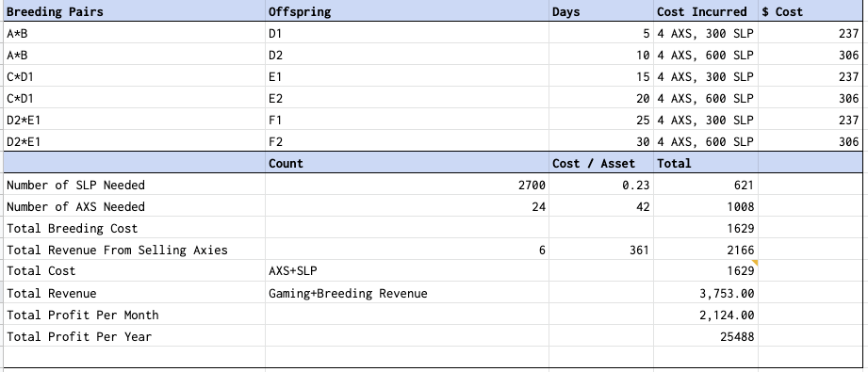Select the 'Breeding Pairs' header cell
Viewport: 868px width, 372px height.
134,11
